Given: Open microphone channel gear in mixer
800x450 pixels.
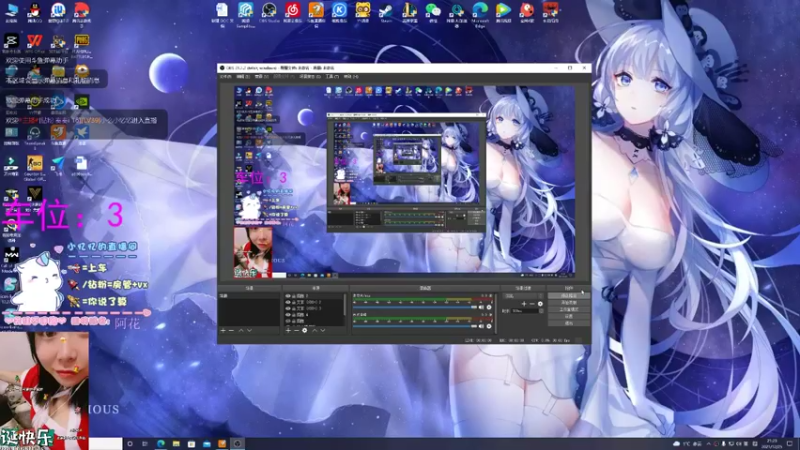Looking at the screenshot, I should point(489,326).
